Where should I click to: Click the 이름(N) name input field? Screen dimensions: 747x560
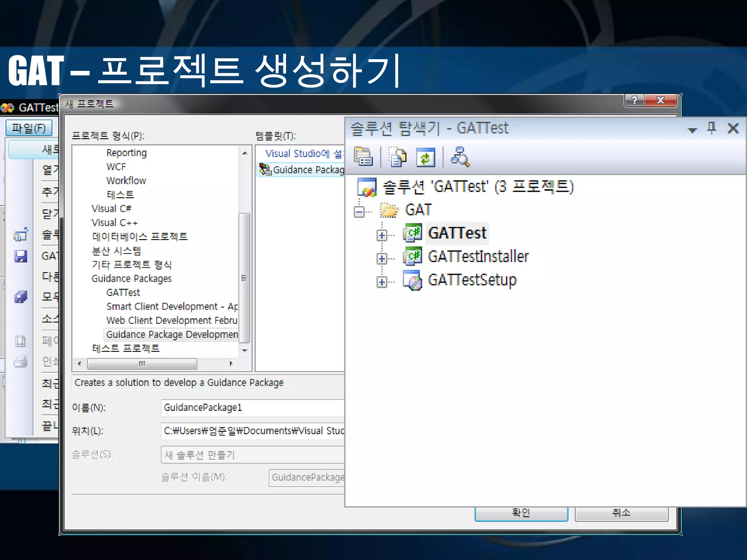[253, 408]
